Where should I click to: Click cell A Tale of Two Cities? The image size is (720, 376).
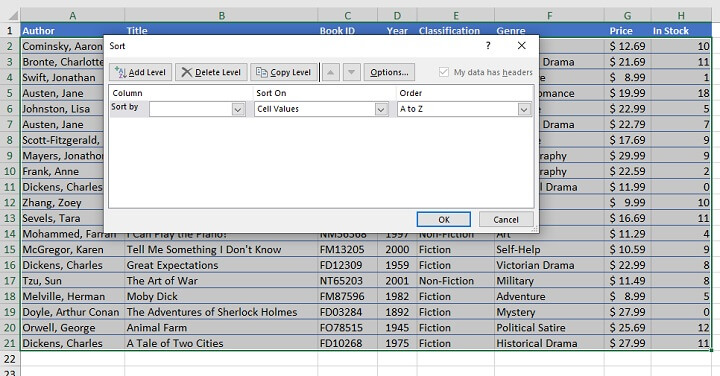[221, 343]
